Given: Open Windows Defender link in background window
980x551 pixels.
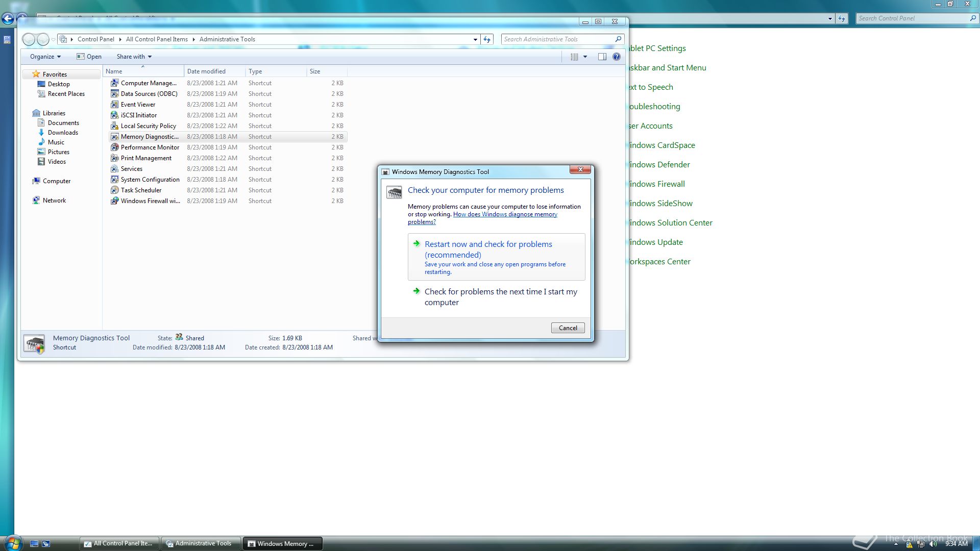Looking at the screenshot, I should tap(659, 165).
